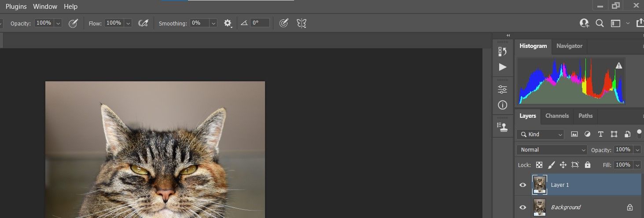Open layer Fill dropdown arrow
644x218 pixels.
[637, 165]
